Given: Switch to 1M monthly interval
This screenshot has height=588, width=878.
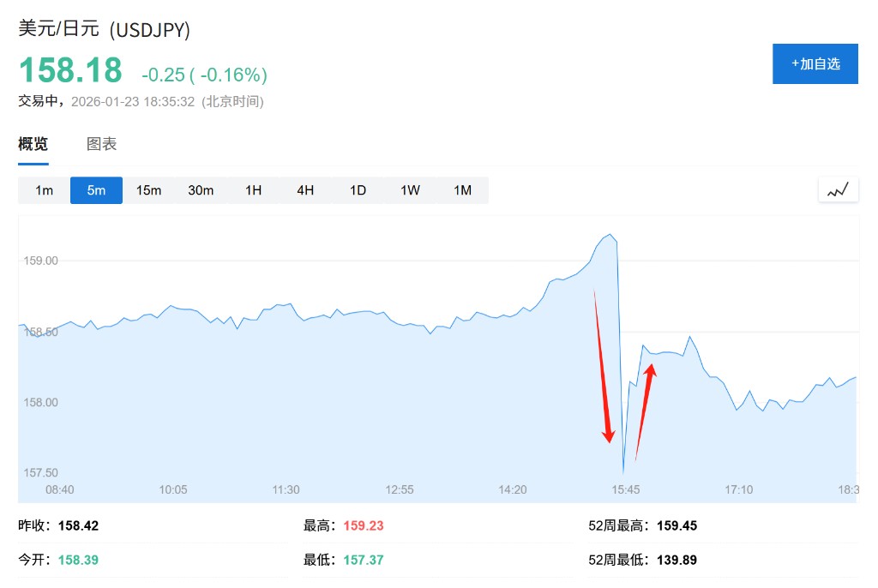Looking at the screenshot, I should tap(462, 190).
